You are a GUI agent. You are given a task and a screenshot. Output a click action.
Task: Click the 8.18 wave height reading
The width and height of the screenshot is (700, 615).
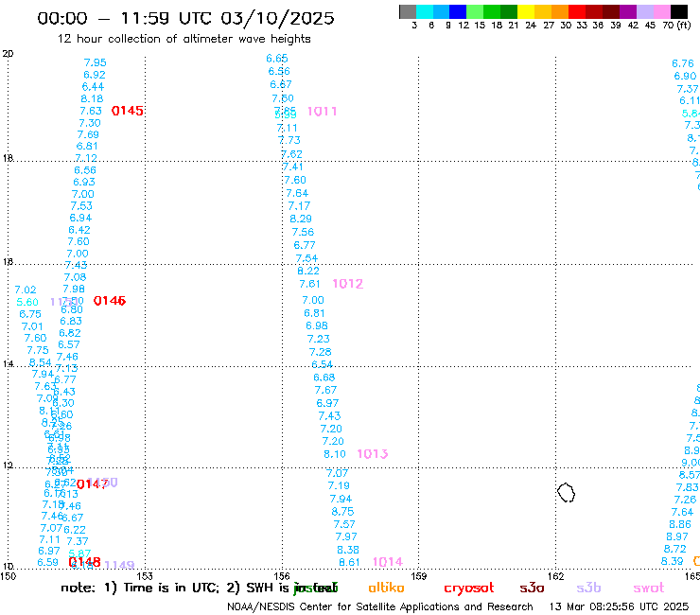click(x=92, y=98)
